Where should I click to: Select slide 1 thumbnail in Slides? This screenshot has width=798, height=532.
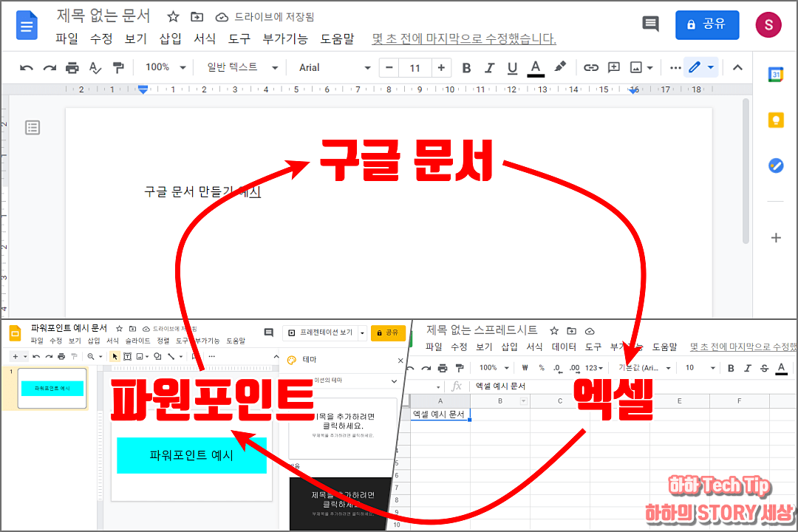(x=52, y=388)
